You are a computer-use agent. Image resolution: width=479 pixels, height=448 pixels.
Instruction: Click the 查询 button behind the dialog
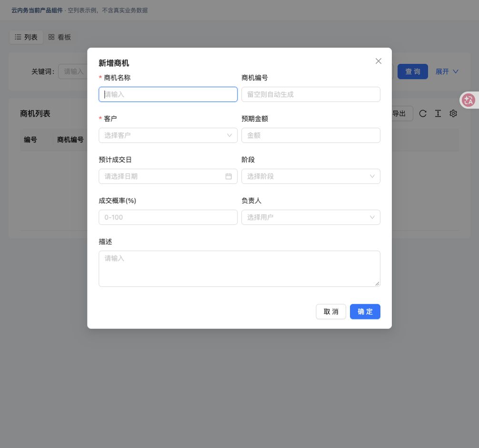coord(413,71)
